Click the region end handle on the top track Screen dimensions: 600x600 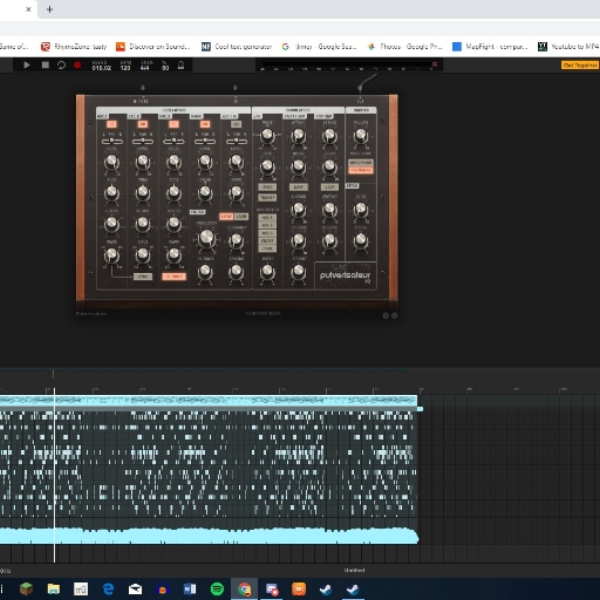point(420,409)
